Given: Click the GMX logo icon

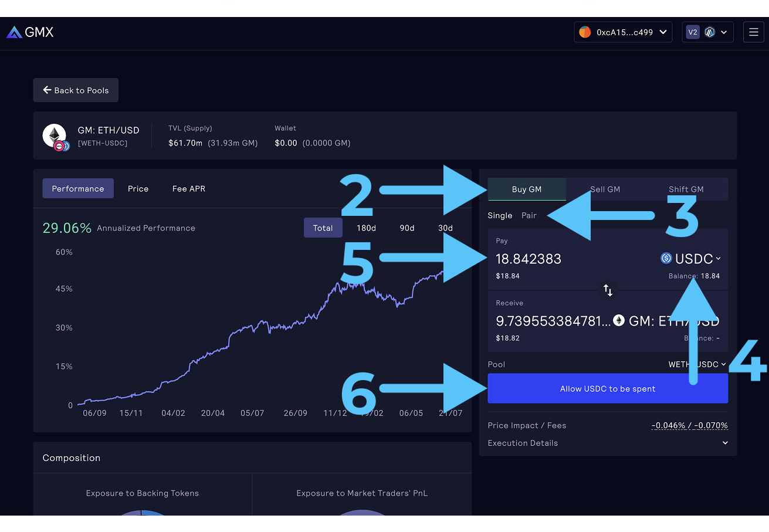Looking at the screenshot, I should tap(14, 32).
